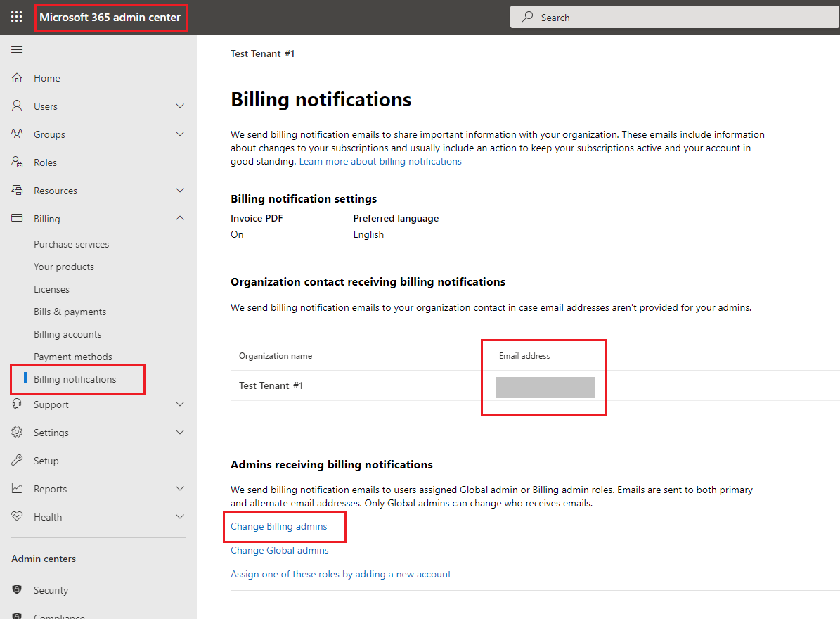This screenshot has height=619, width=840.
Task: Open Your products under Billing
Action: 64,267
